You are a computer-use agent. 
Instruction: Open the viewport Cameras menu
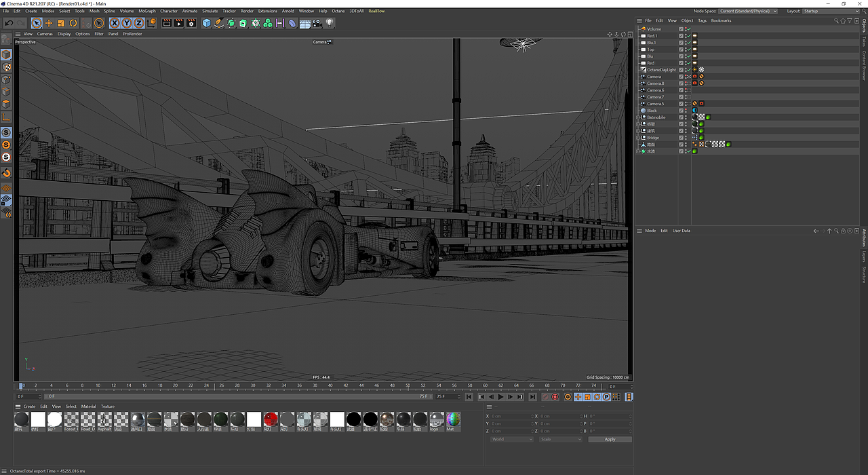click(x=45, y=34)
